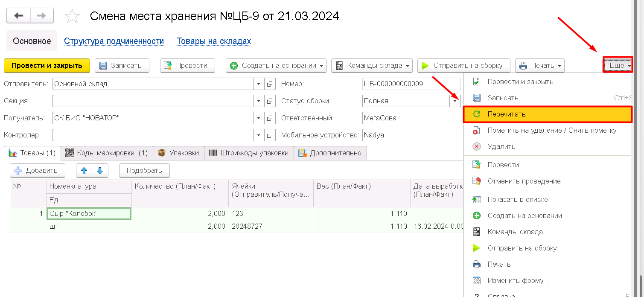The image size is (644, 297).
Task: Expand the Контролер dropdown list
Action: (x=259, y=135)
